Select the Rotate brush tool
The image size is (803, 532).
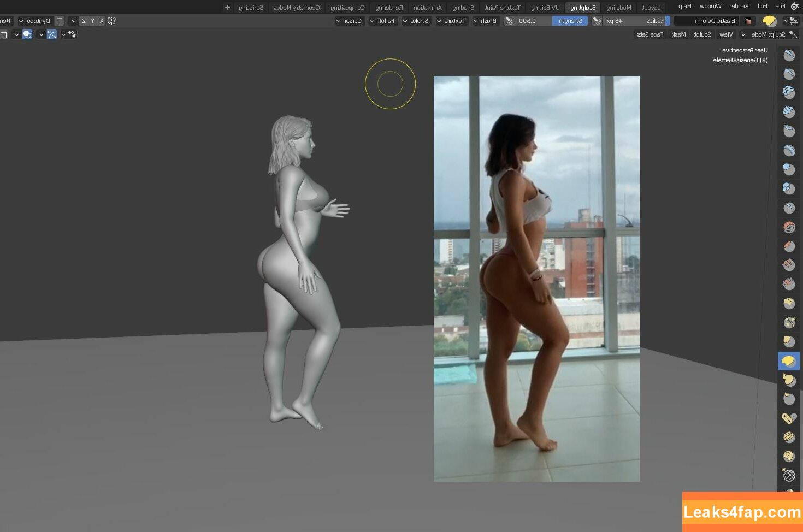789,456
